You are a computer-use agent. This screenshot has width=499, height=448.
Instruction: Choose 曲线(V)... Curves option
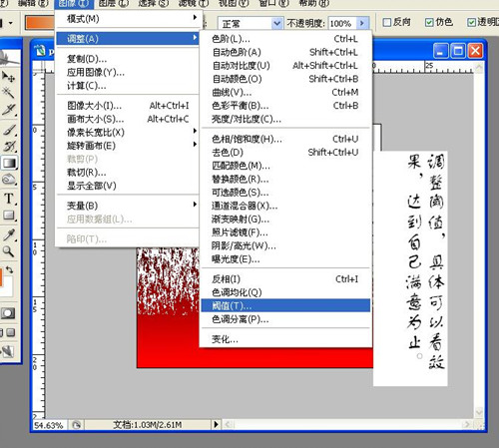(285, 92)
